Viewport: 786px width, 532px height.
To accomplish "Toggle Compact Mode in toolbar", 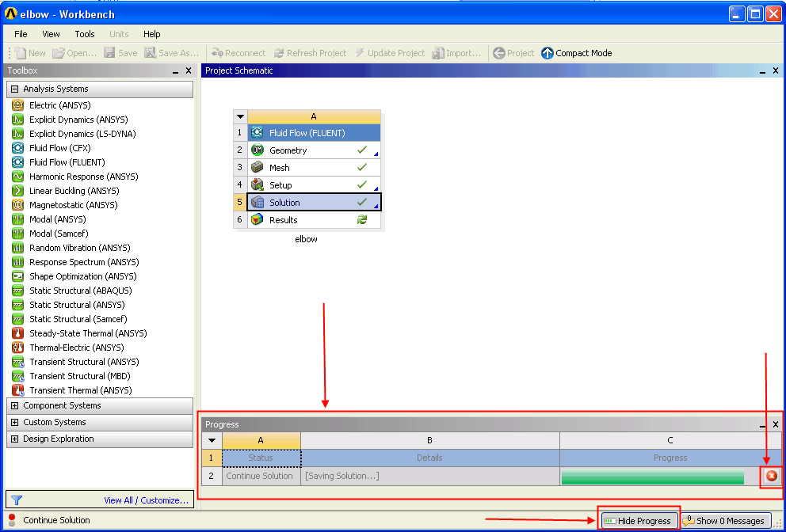I will tap(577, 53).
